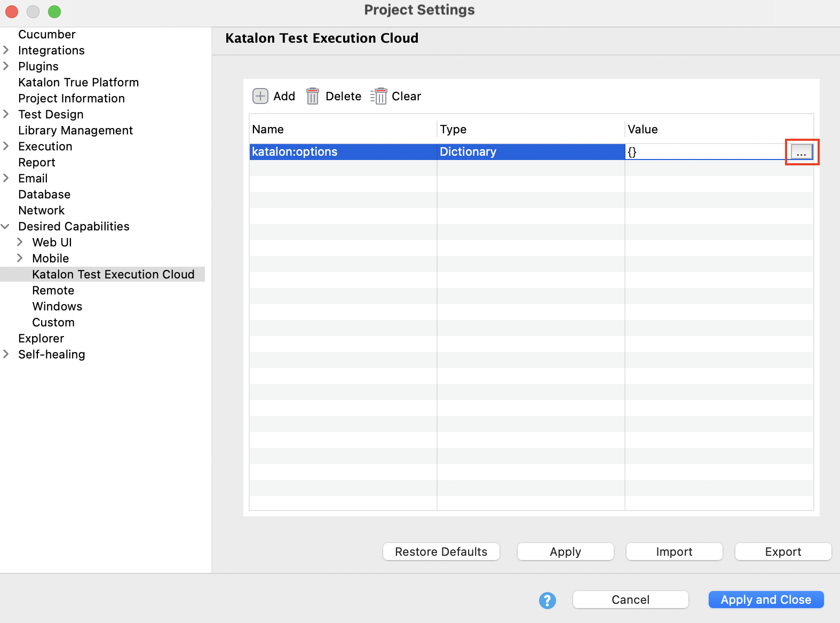Select the katalon:options name cell
The width and height of the screenshot is (840, 623).
[343, 152]
